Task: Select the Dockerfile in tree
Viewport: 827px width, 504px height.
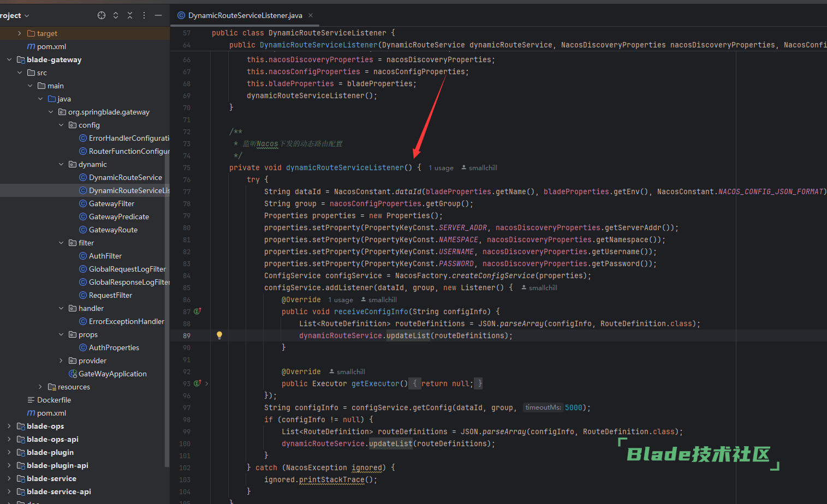Action: point(49,400)
